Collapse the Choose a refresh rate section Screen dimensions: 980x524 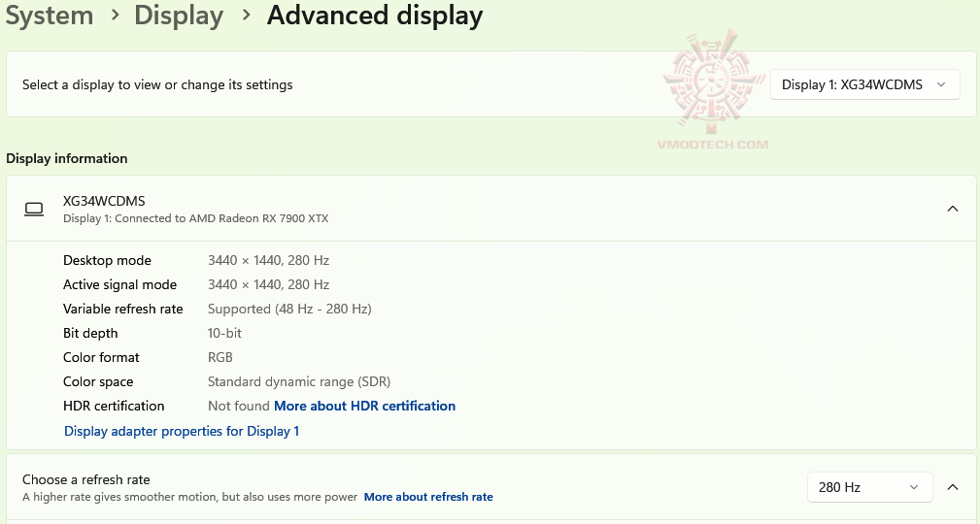(x=953, y=487)
